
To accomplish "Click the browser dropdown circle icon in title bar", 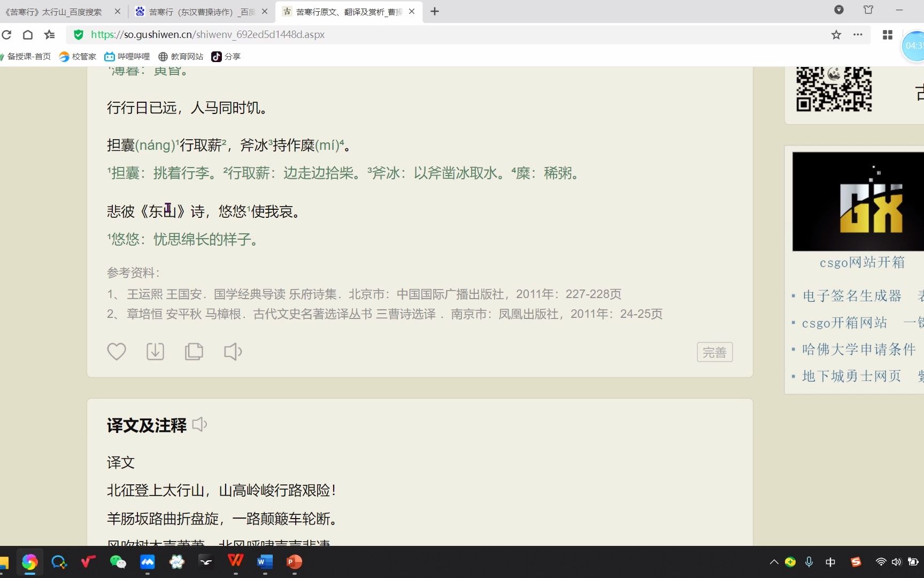I will coord(839,10).
